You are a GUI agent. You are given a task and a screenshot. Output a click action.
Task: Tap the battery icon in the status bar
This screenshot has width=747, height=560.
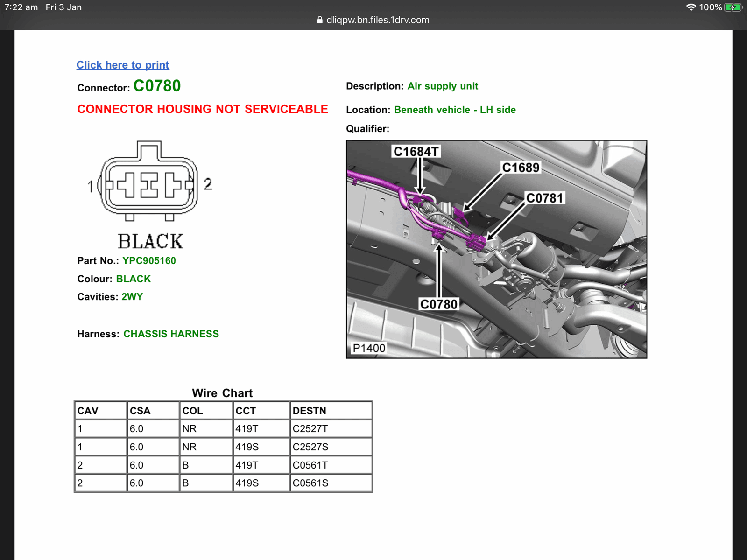(x=733, y=7)
